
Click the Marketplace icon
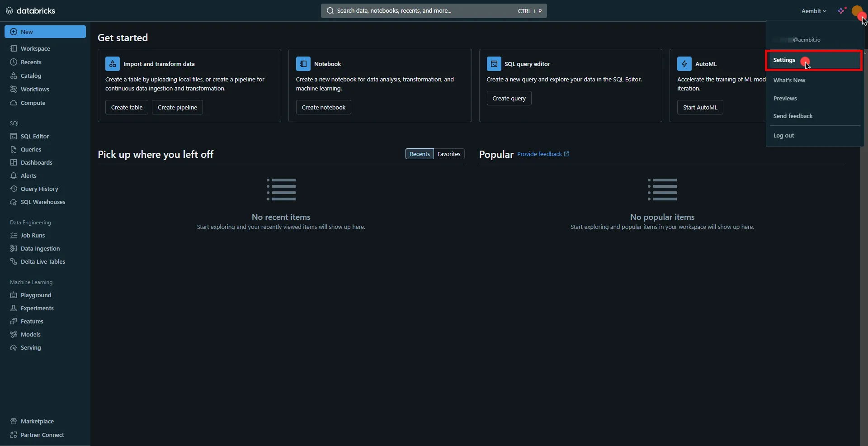[x=14, y=421]
